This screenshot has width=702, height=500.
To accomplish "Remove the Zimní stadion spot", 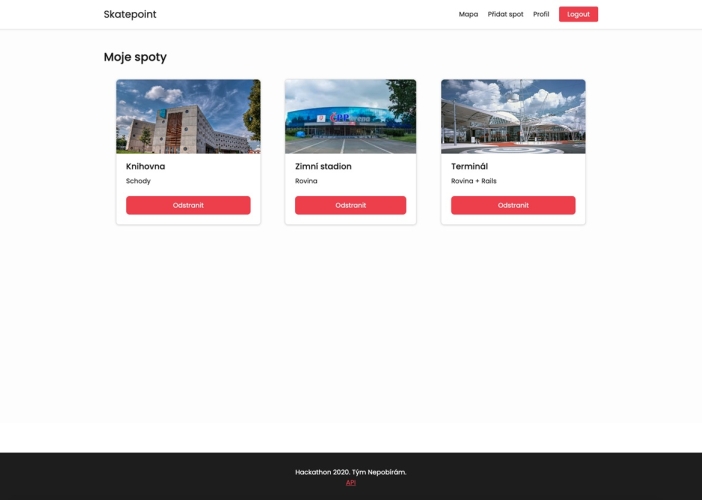I will pos(351,205).
